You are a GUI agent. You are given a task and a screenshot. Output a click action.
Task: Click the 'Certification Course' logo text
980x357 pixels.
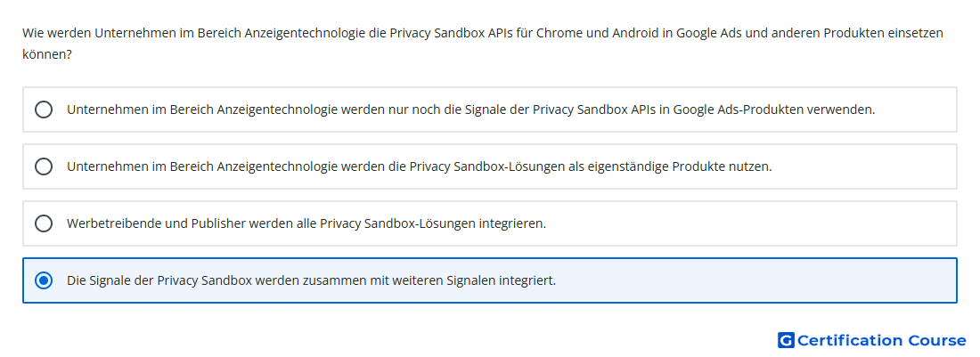click(882, 340)
